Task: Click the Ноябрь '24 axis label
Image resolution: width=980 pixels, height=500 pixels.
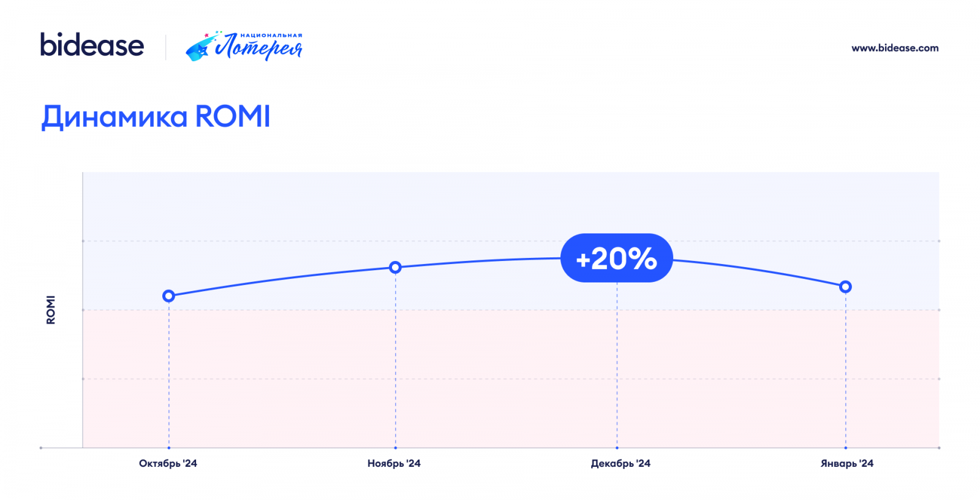Action: [x=394, y=463]
